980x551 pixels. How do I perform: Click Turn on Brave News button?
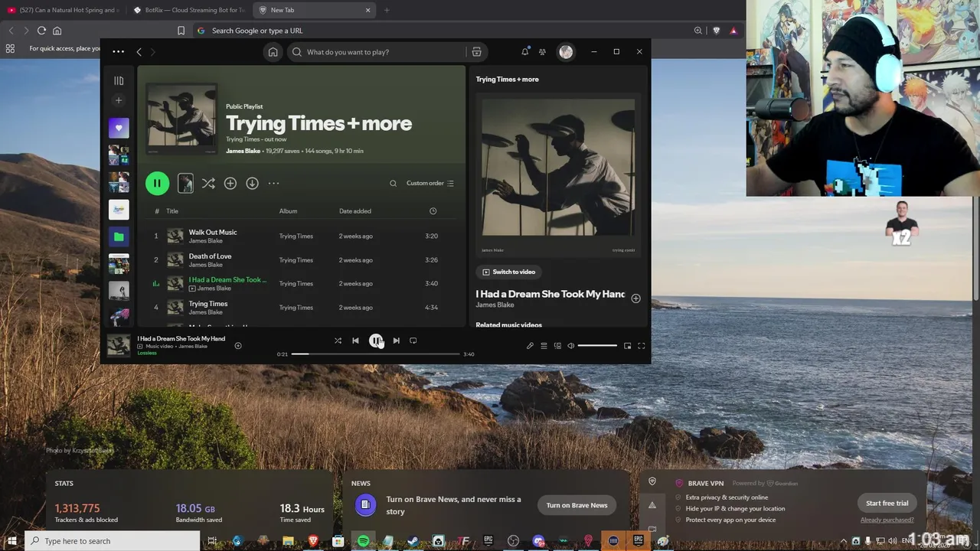(577, 505)
